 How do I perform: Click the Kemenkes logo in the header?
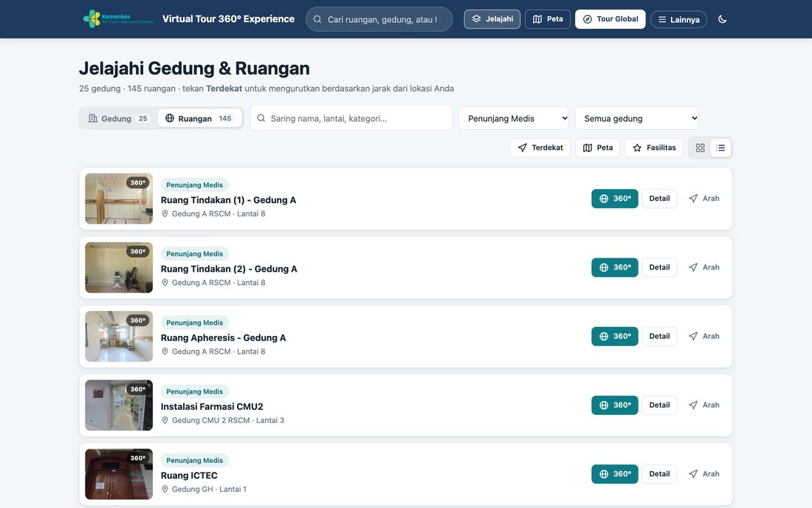coord(118,19)
